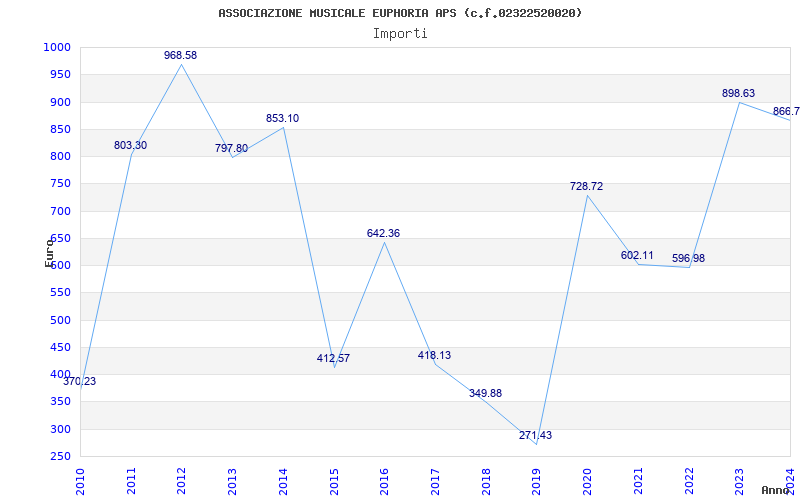Select data label 642.36
The width and height of the screenshot is (800, 500).
point(384,233)
